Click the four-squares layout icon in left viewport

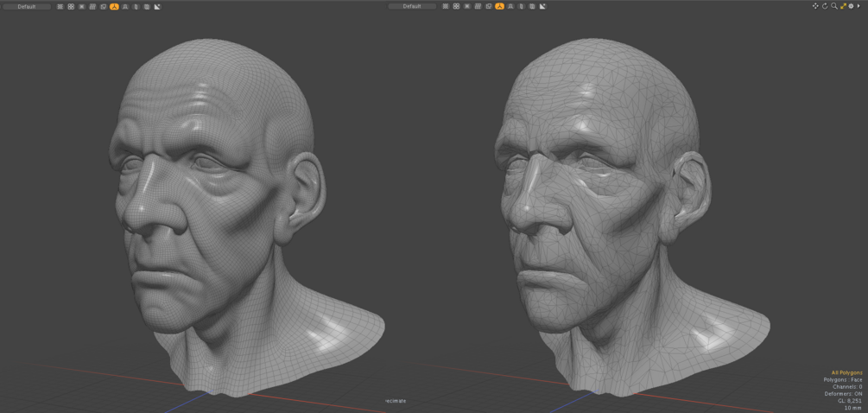point(71,7)
